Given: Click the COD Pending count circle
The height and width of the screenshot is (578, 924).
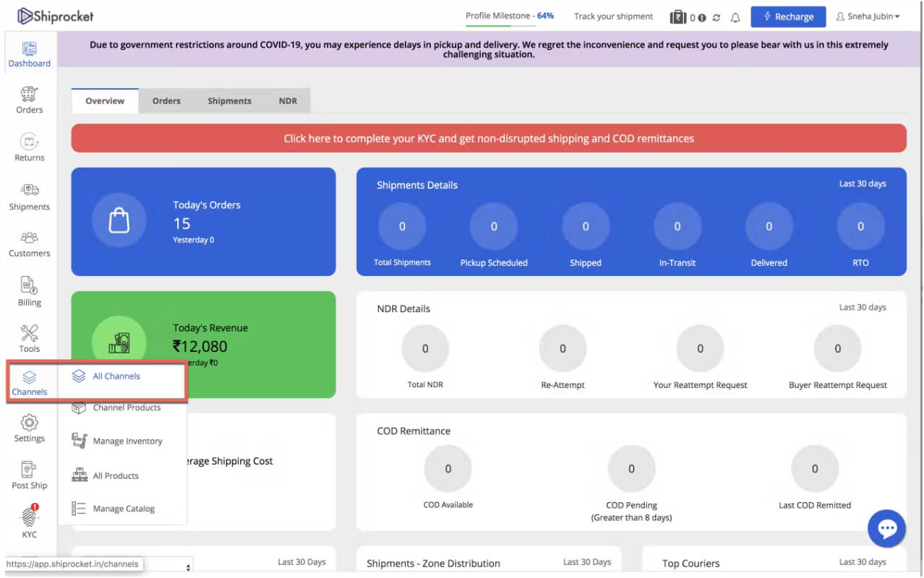Looking at the screenshot, I should click(x=631, y=469).
